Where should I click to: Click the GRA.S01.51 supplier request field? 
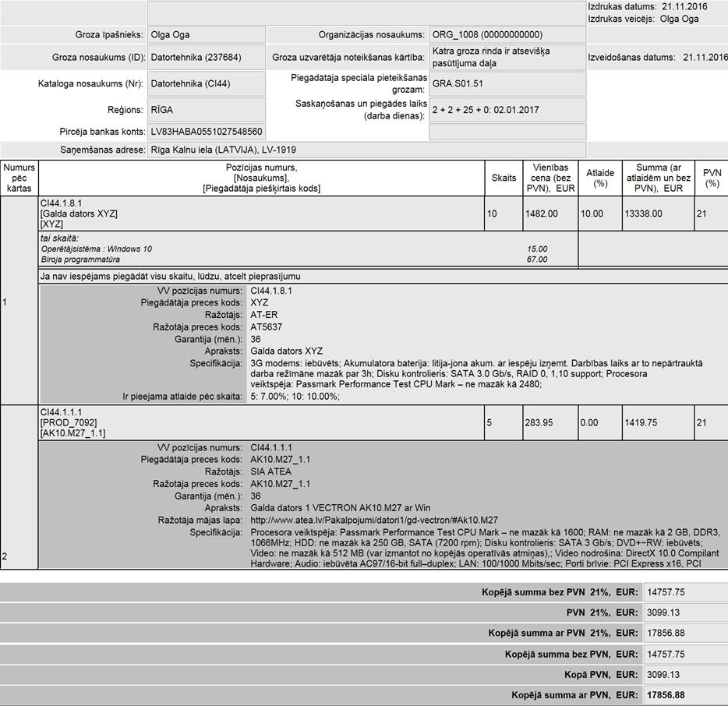click(507, 83)
